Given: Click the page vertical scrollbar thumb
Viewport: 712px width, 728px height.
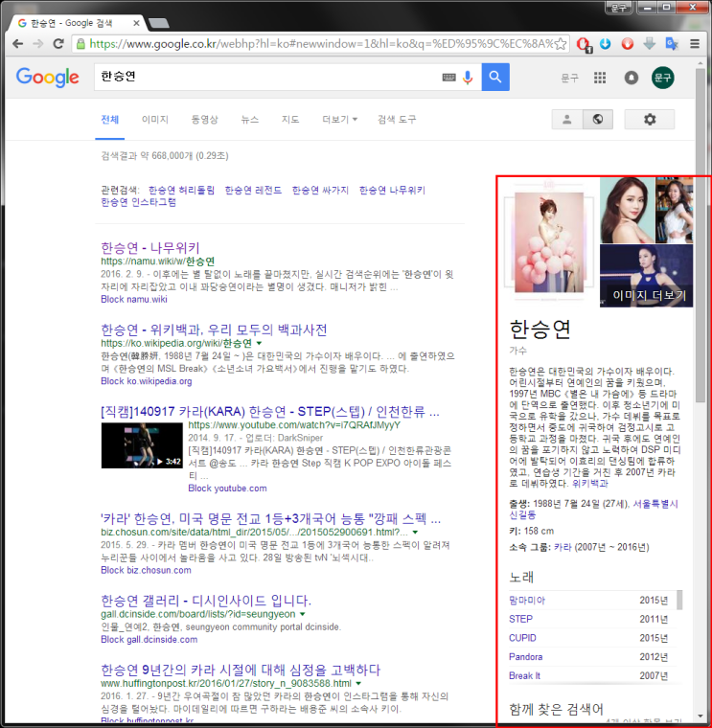Looking at the screenshot, I should (701, 236).
